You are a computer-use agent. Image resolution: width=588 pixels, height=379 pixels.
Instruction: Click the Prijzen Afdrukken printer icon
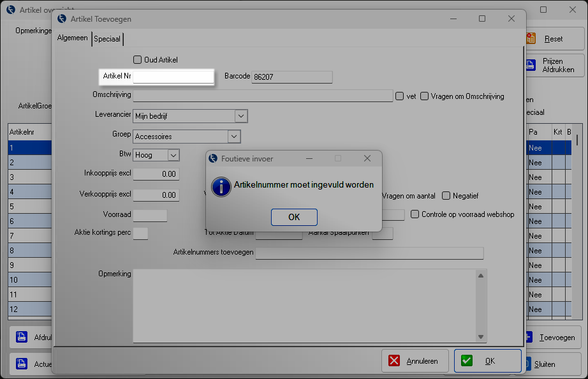[x=529, y=65]
